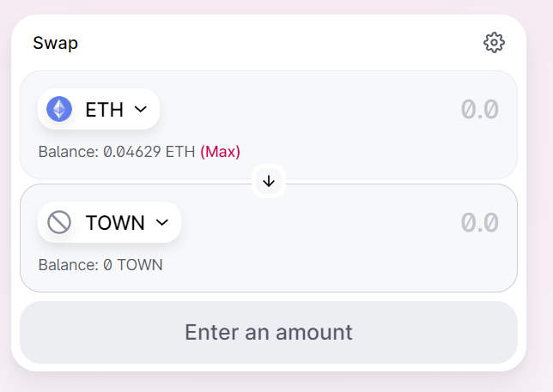Open the TOWN token selector pill
This screenshot has height=392, width=553.
coord(109,222)
